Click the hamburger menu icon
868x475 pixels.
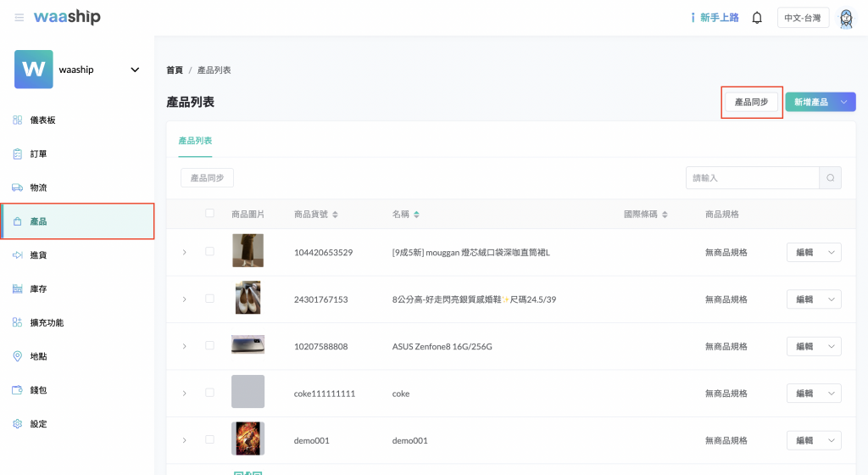pos(19,18)
